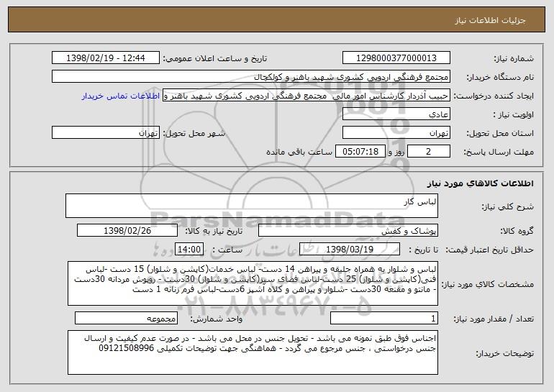Click the label مشخصات کالای مورد نیاز

tap(488, 284)
